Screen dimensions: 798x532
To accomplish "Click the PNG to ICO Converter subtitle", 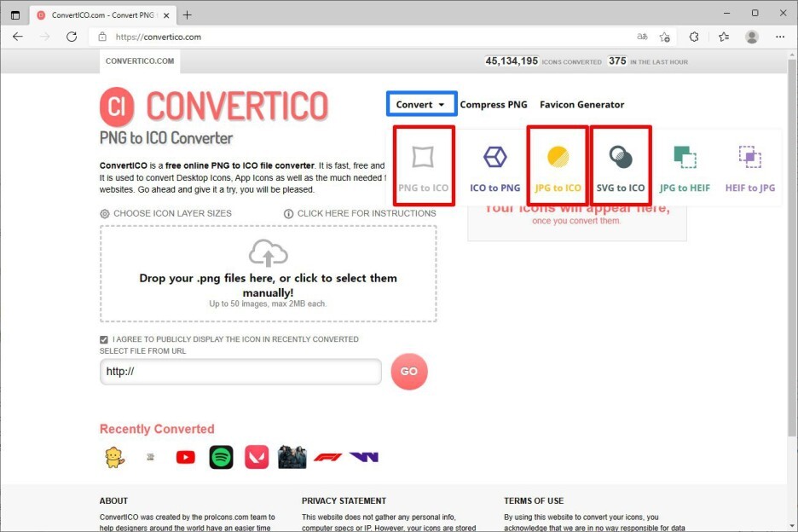I will click(x=166, y=138).
